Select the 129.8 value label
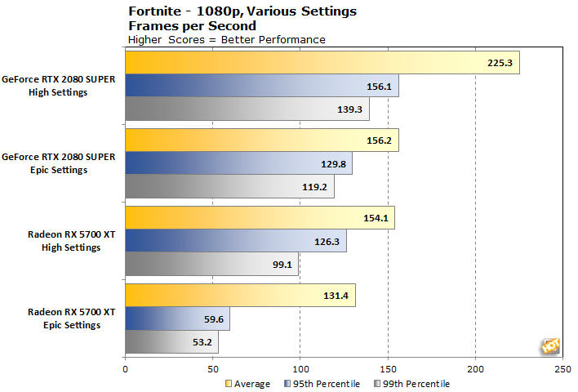Image resolution: width=578 pixels, height=392 pixels. point(333,164)
